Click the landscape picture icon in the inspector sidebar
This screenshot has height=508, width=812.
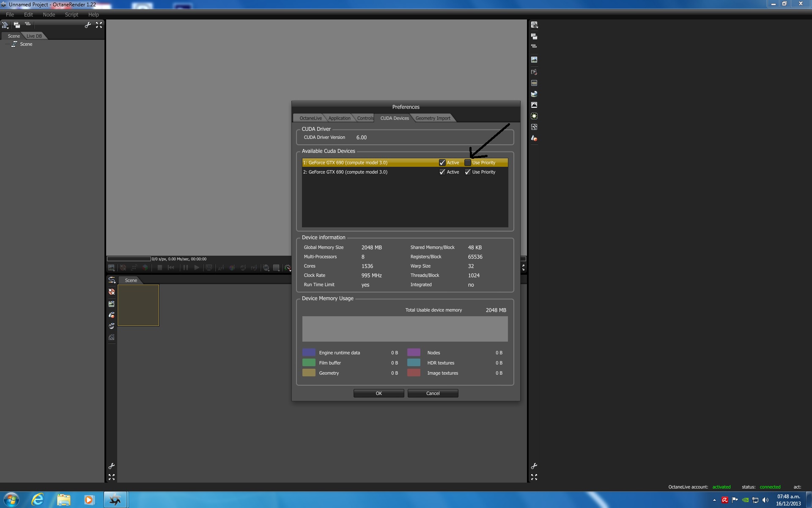534,60
